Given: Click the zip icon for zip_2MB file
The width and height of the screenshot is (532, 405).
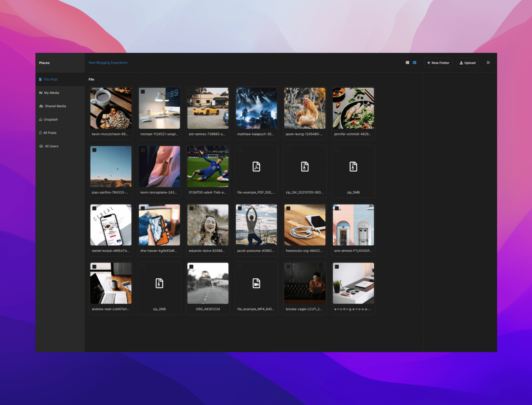Looking at the screenshot, I should point(159,283).
